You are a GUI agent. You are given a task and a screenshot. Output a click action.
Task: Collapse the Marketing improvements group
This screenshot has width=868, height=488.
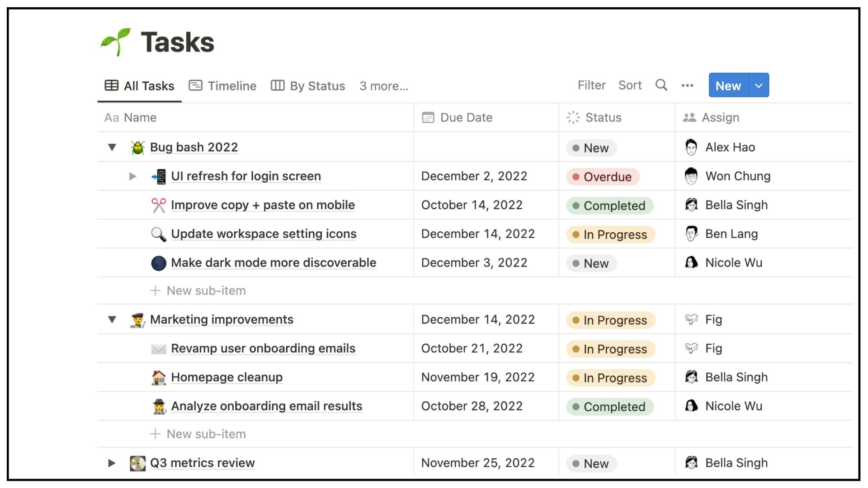(x=113, y=319)
